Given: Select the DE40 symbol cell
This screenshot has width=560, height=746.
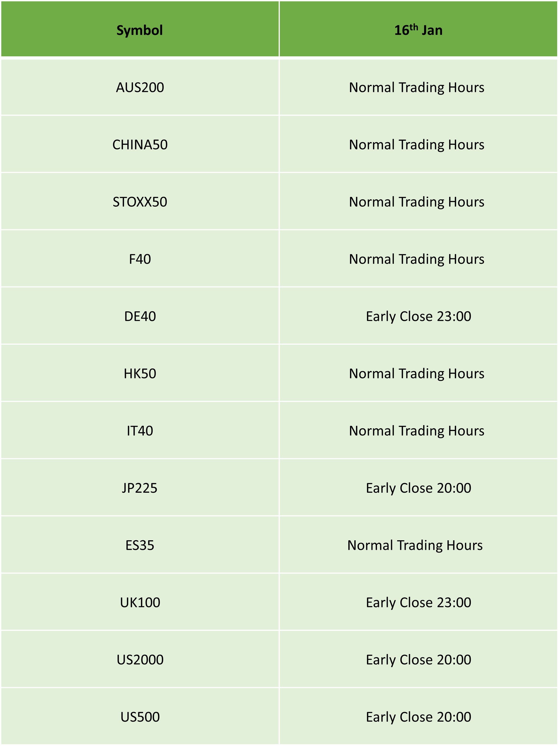Looking at the screenshot, I should (140, 316).
